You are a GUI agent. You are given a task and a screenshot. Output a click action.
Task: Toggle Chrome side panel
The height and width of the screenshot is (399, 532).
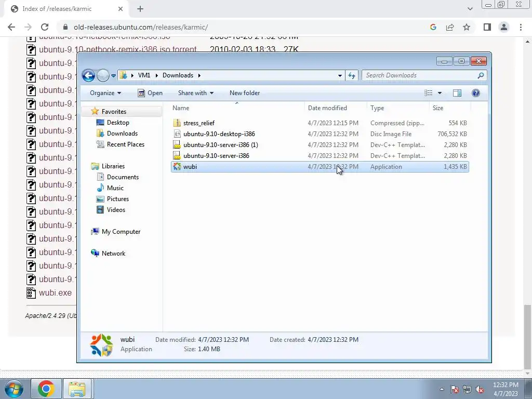coord(487,27)
